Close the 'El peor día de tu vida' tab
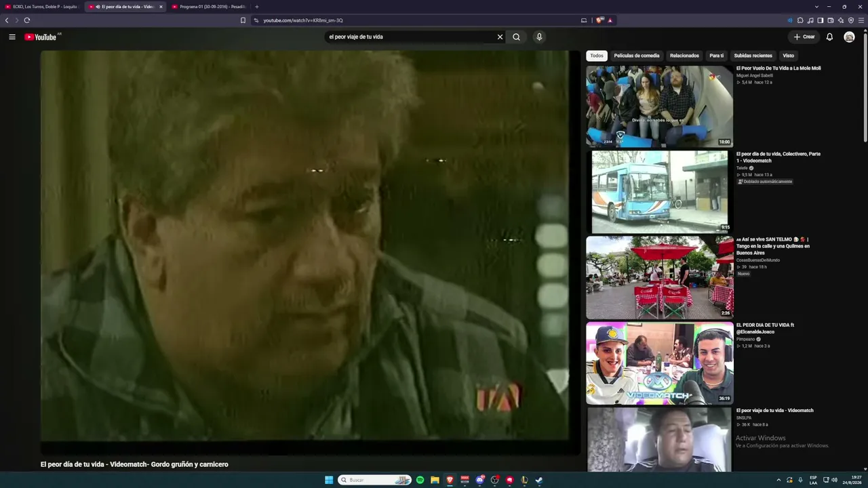Screen dimensions: 868x488 [161, 7]
